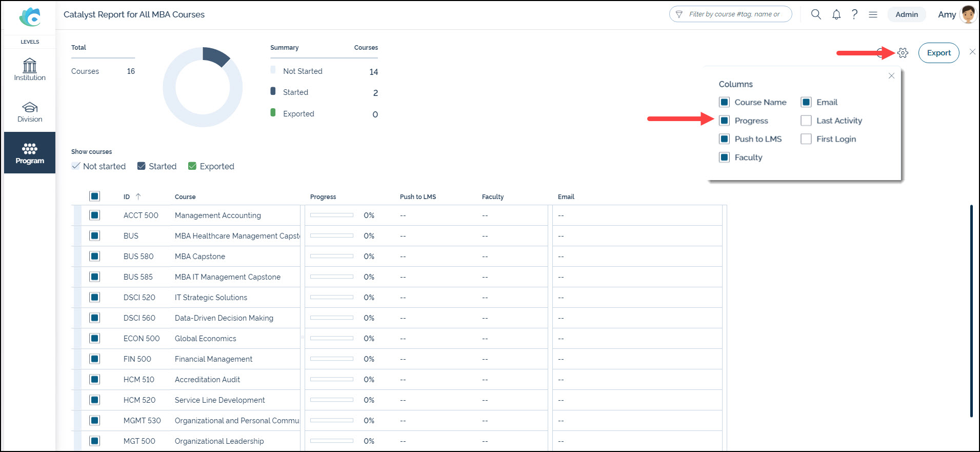The height and width of the screenshot is (452, 980).
Task: Open the Division level
Action: (x=30, y=112)
